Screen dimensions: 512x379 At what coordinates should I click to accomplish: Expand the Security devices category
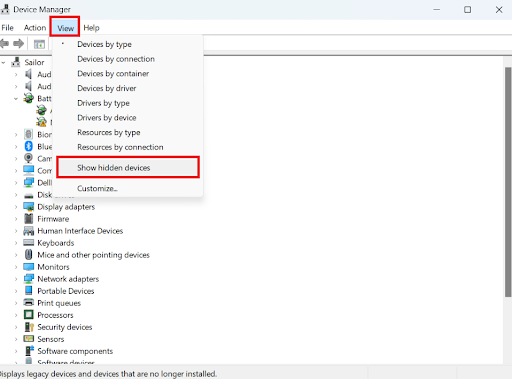tap(16, 327)
